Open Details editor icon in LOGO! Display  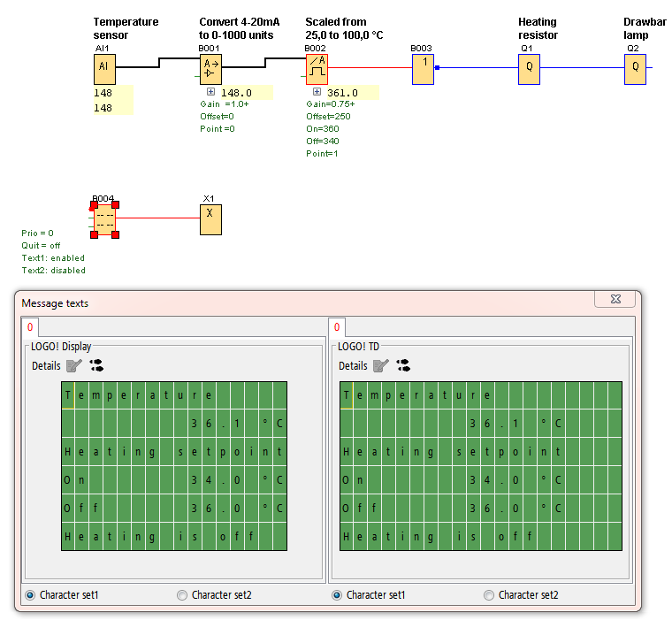(74, 365)
